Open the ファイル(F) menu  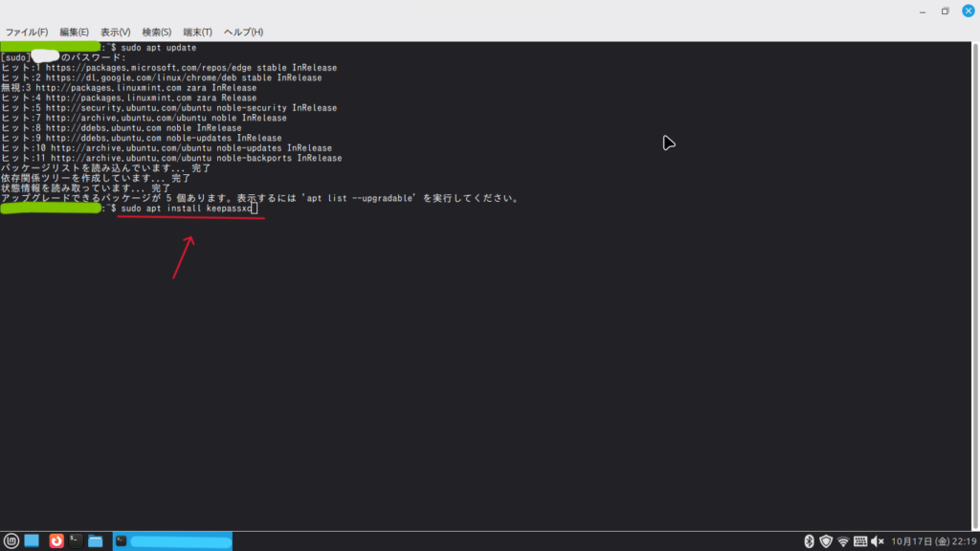coord(28,33)
